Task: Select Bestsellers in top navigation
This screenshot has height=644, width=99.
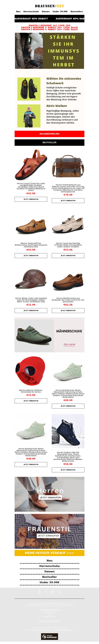Action: point(77,11)
